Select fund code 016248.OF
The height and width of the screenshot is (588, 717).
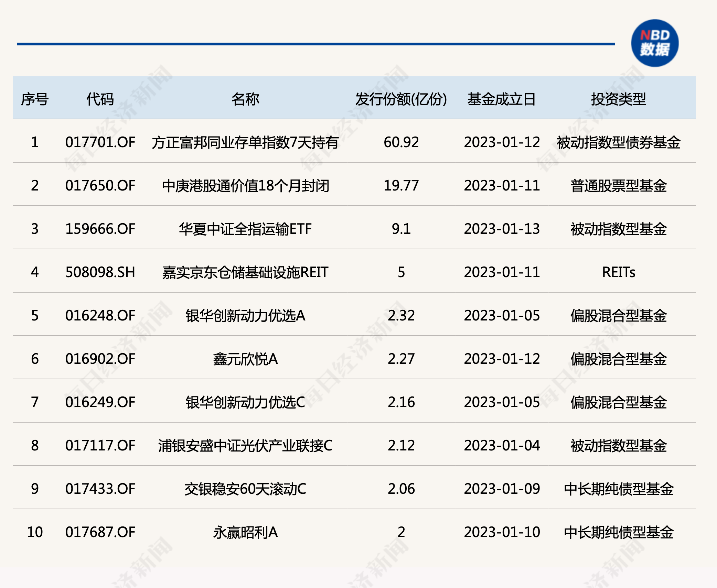100,316
